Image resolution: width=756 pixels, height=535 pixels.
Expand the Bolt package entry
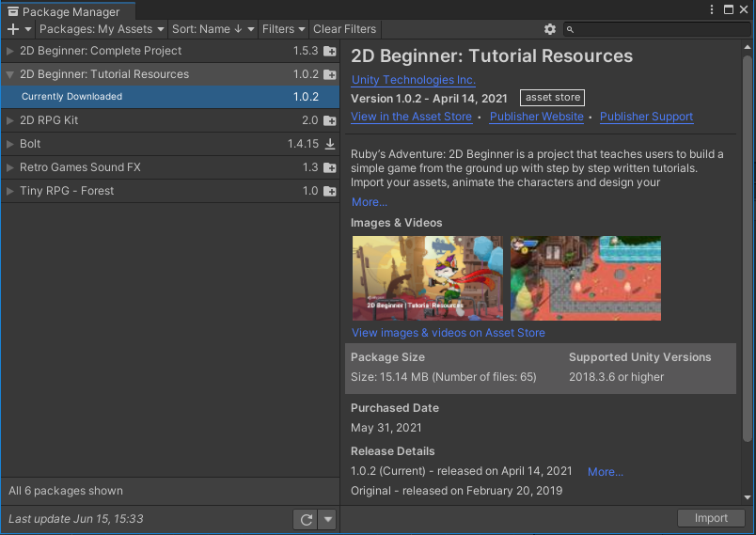(x=10, y=144)
